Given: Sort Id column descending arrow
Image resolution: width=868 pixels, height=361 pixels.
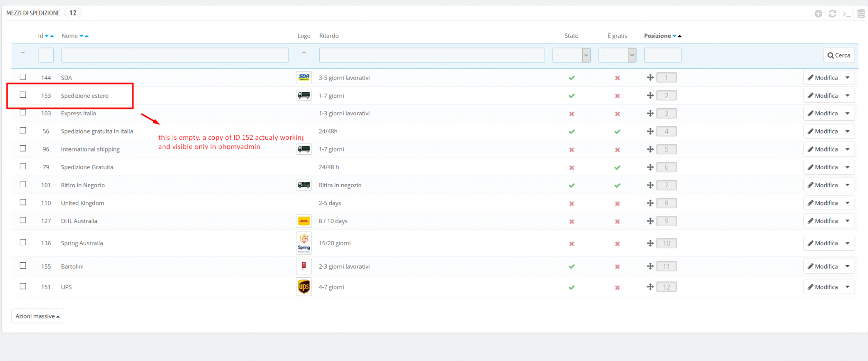Looking at the screenshot, I should coord(47,36).
